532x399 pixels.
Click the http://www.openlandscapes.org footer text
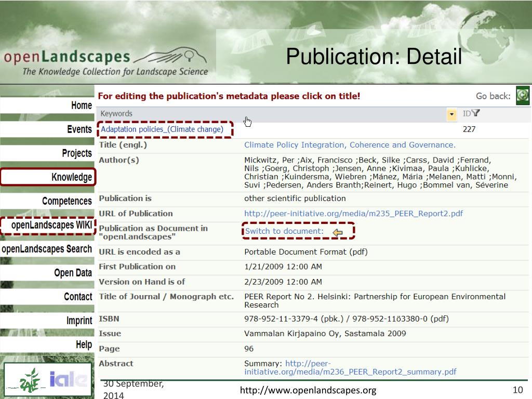pyautogui.click(x=308, y=390)
